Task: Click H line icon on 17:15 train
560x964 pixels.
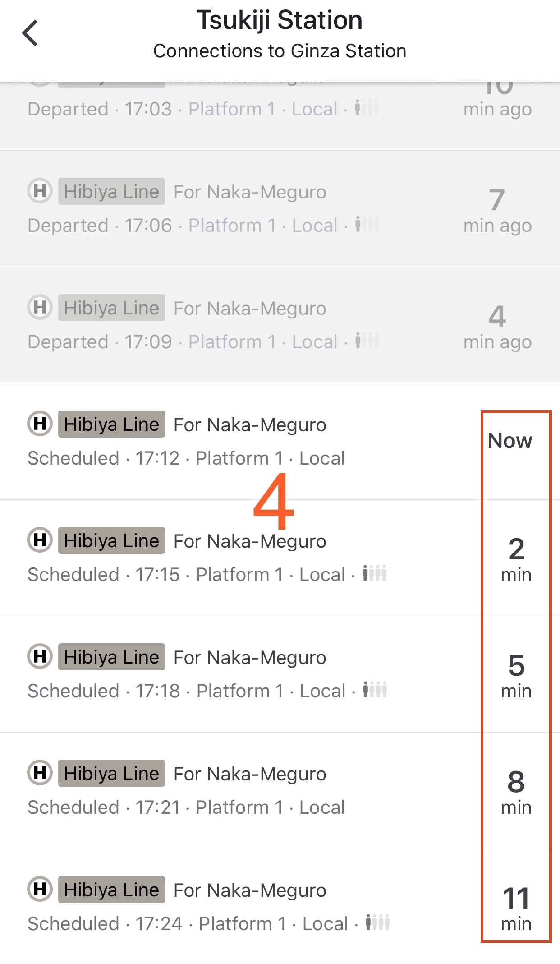Action: coord(40,540)
